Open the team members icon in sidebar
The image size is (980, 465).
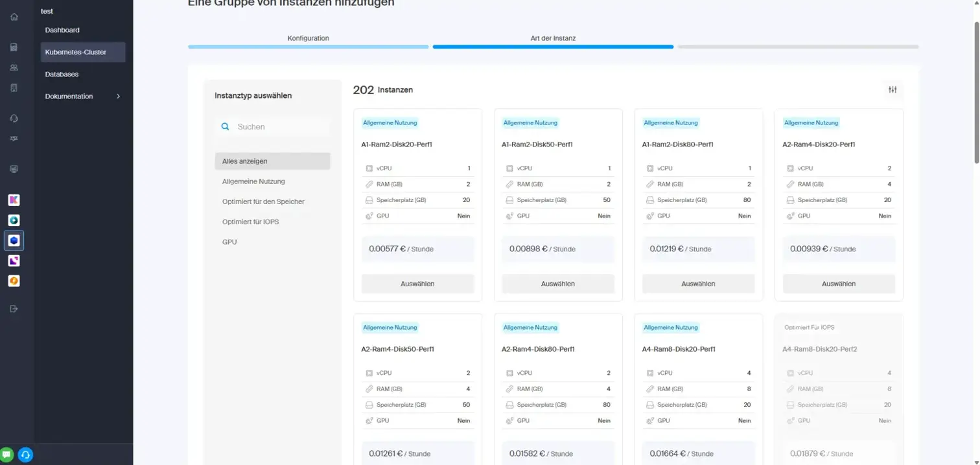coord(14,67)
